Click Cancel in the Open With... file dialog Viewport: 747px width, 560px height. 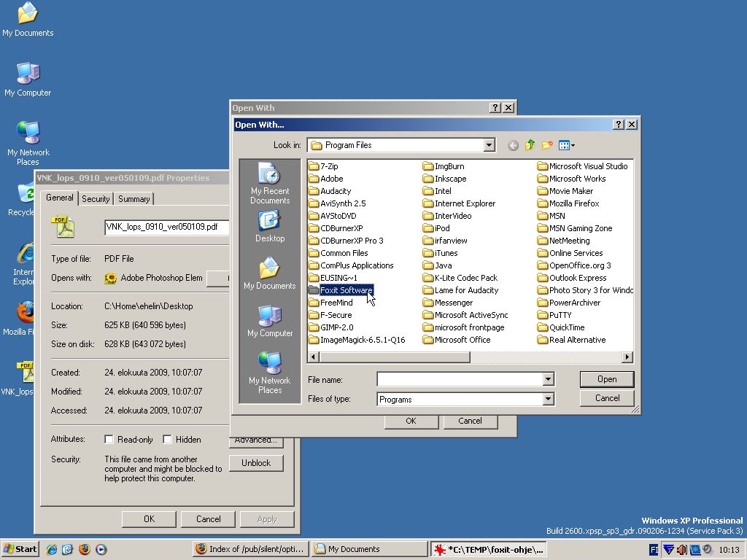607,398
